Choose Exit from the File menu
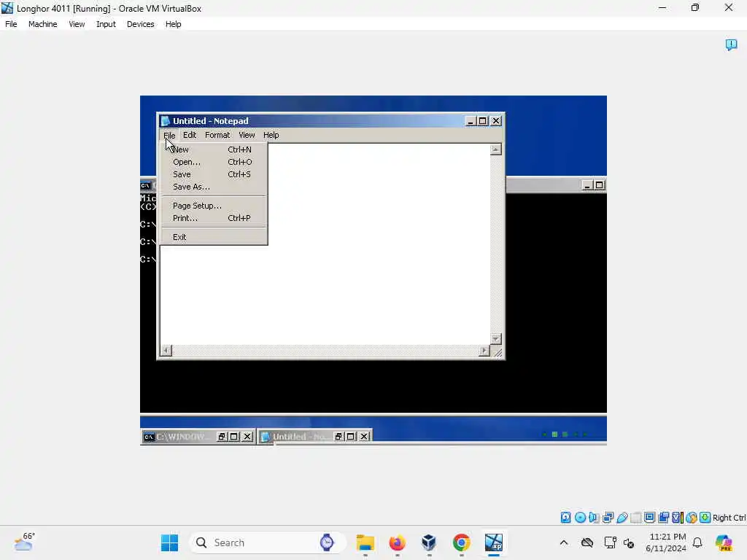 coord(214,237)
